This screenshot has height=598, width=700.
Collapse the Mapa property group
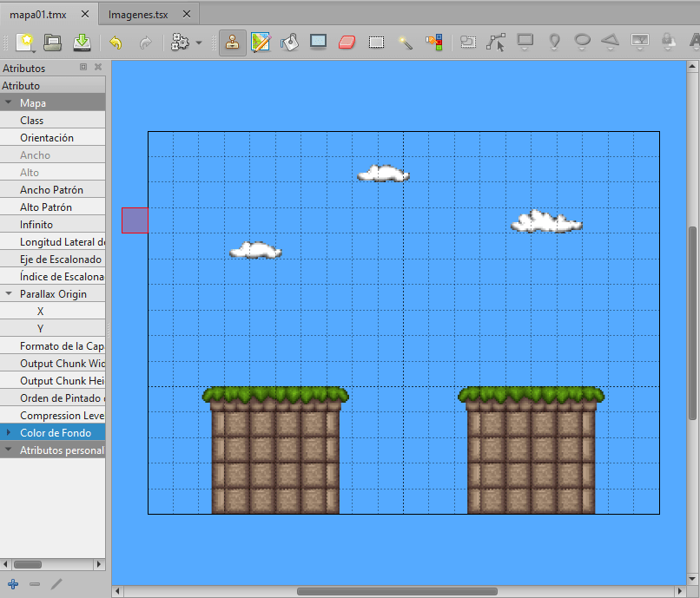tap(9, 103)
